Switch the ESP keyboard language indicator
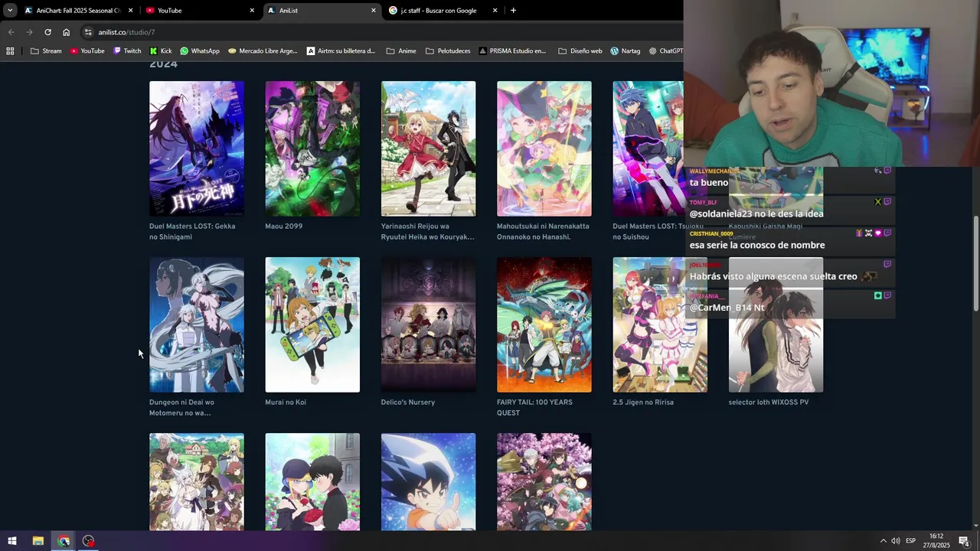This screenshot has height=551, width=980. pyautogui.click(x=911, y=541)
